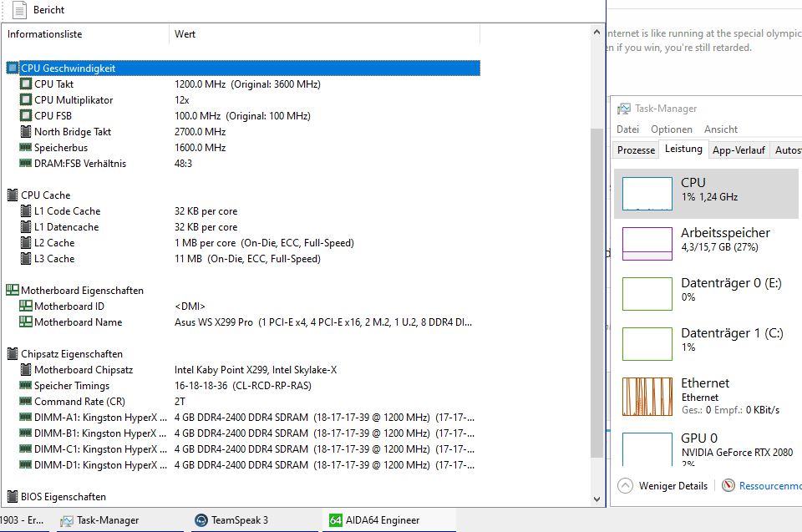802x532 pixels.
Task: Click the CPU FSB row icon
Action: [x=26, y=115]
